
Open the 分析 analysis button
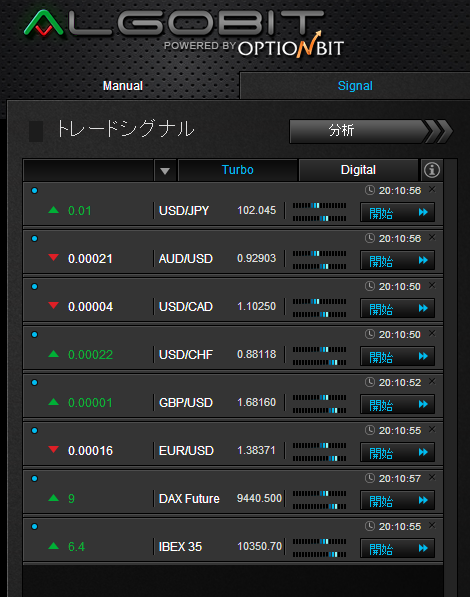[371, 131]
